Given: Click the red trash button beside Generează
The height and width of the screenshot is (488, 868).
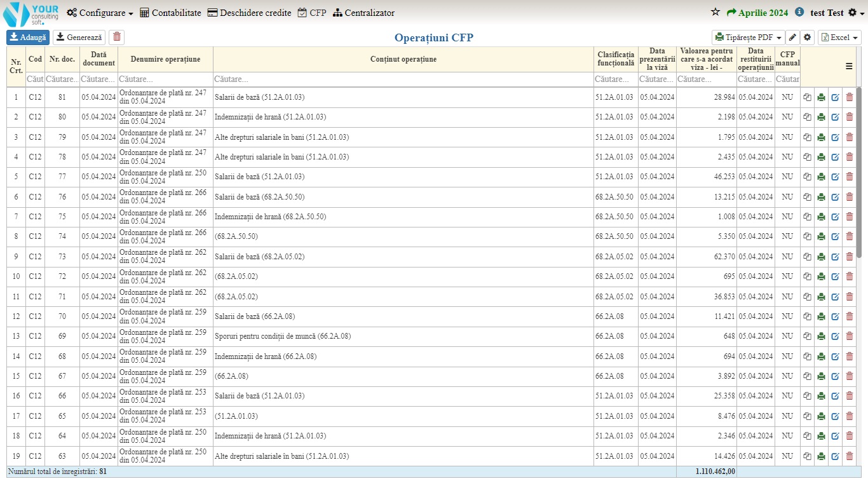Looking at the screenshot, I should (x=116, y=37).
